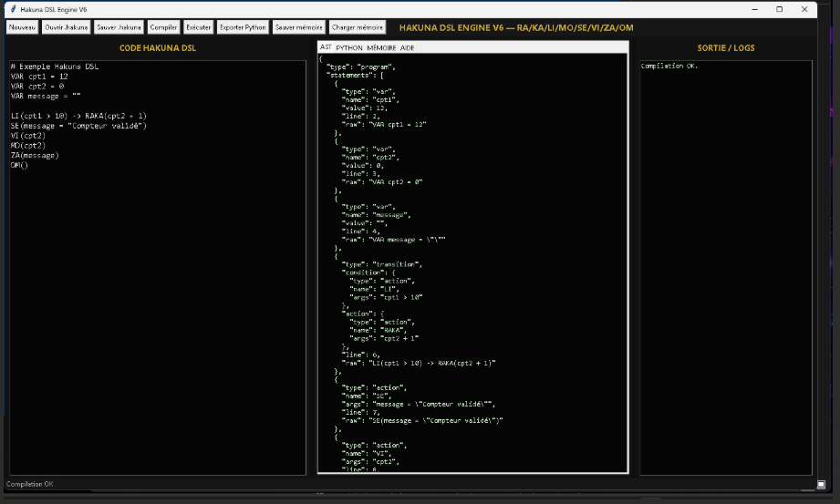Export to Python via Exporter Python
The height and width of the screenshot is (504, 840).
click(x=243, y=27)
